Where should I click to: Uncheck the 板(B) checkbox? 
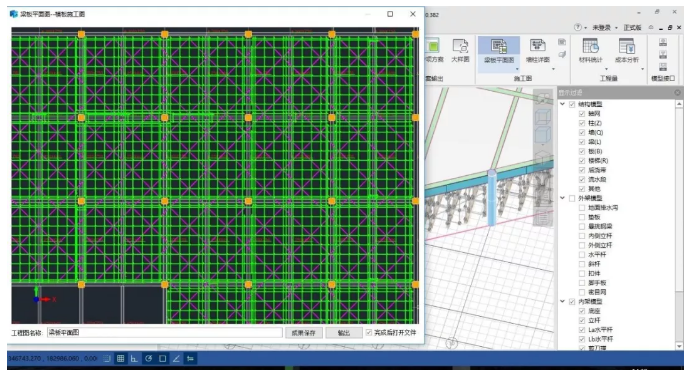point(582,151)
